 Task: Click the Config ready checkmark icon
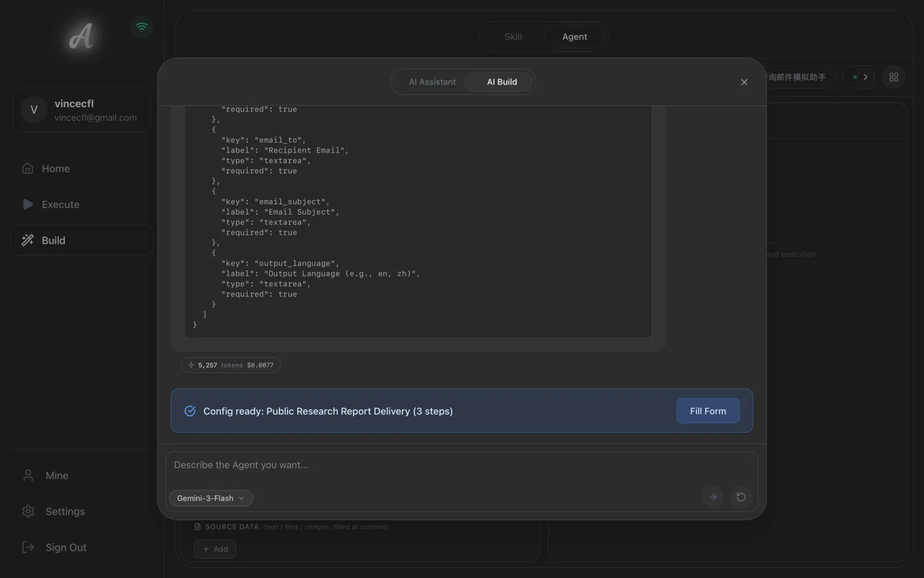click(x=189, y=411)
